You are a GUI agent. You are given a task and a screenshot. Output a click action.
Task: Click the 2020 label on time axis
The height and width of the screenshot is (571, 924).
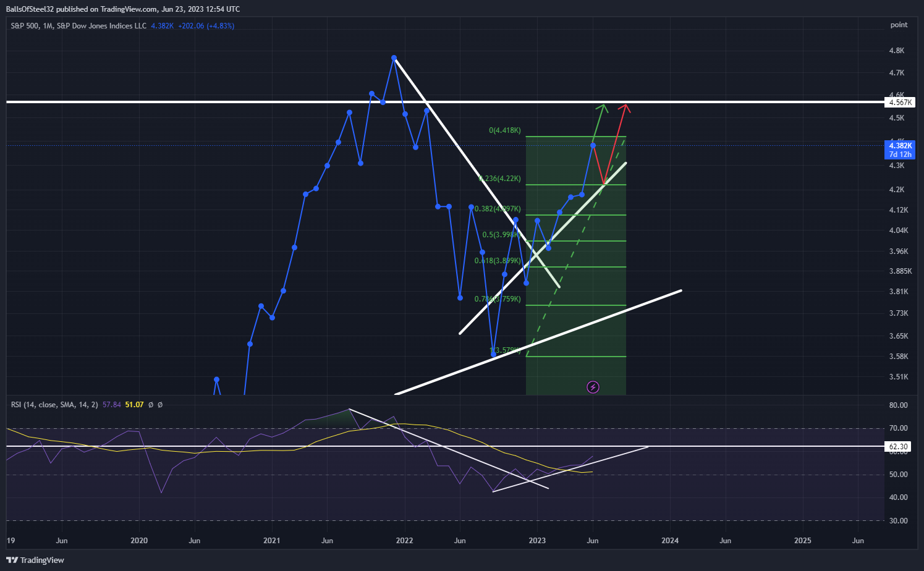139,541
